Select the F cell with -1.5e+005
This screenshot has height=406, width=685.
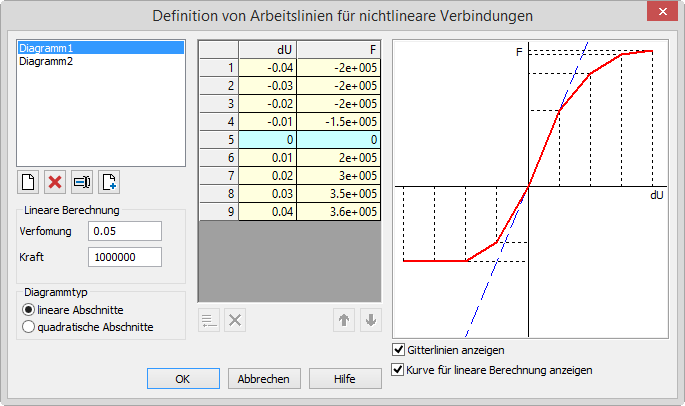tap(339, 121)
